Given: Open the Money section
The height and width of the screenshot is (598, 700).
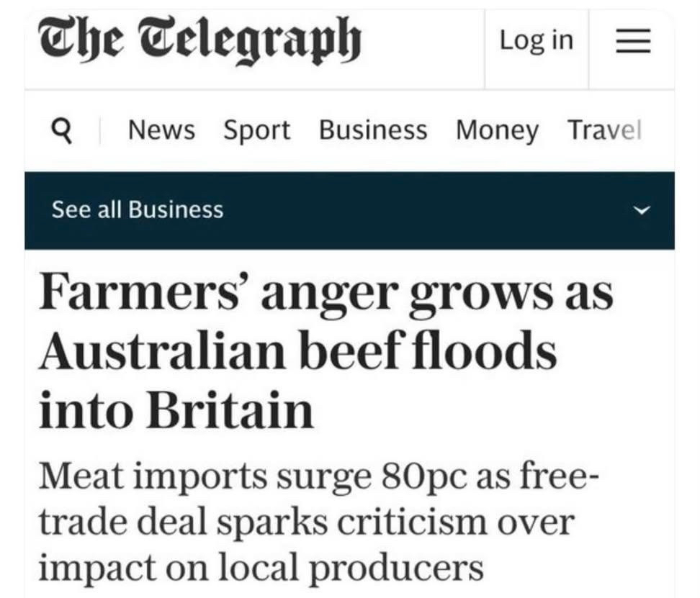Looking at the screenshot, I should coord(497,131).
